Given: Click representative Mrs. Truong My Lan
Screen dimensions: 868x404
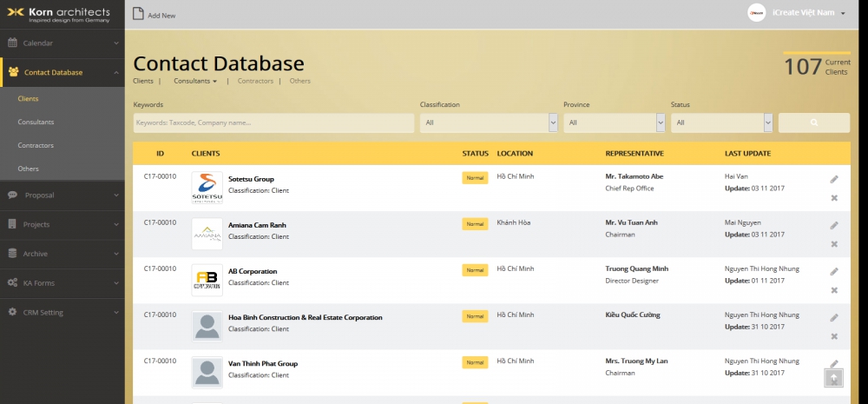Looking at the screenshot, I should click(636, 361).
